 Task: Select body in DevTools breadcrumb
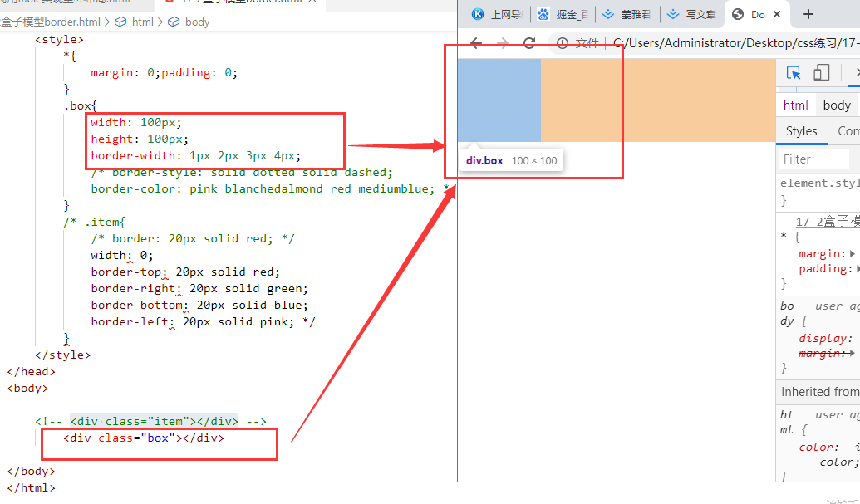[x=837, y=105]
